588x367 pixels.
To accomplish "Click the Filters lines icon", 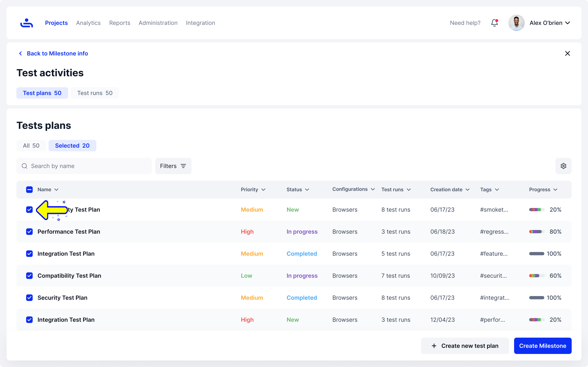I will [x=184, y=166].
